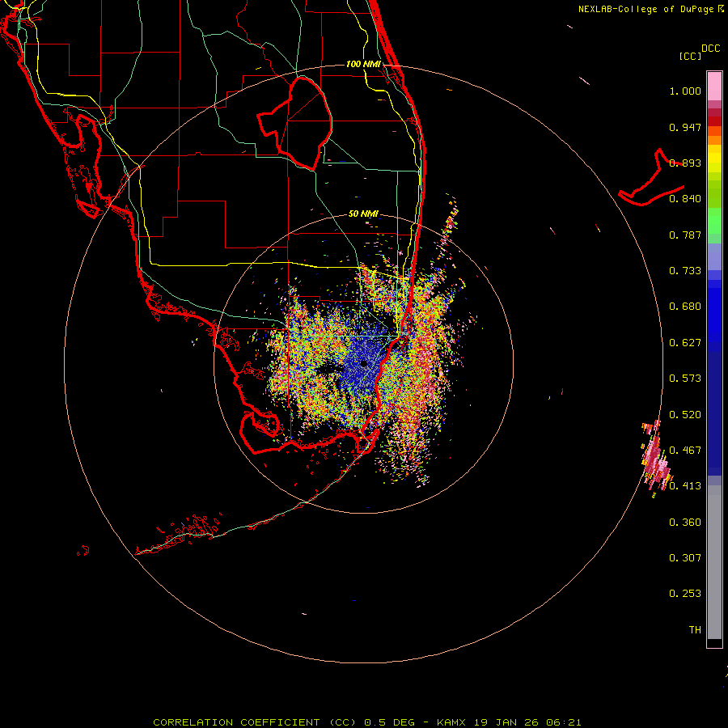Select the 0.627 scale value
The width and height of the screenshot is (728, 728).
point(685,343)
